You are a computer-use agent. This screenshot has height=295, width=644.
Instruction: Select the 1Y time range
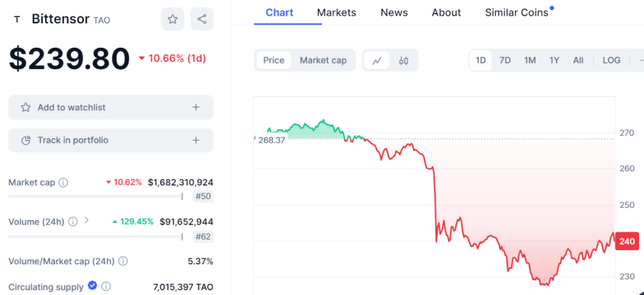(x=554, y=60)
